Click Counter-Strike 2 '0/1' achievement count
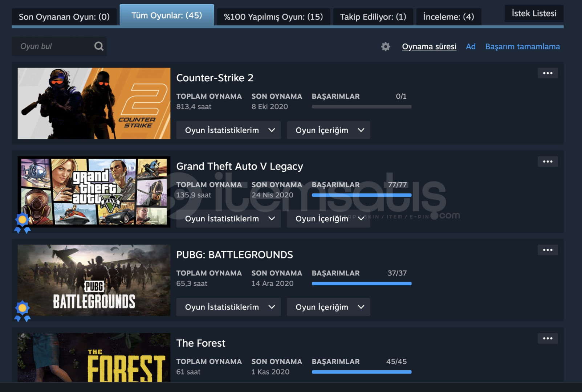The height and width of the screenshot is (392, 582). coord(401,96)
